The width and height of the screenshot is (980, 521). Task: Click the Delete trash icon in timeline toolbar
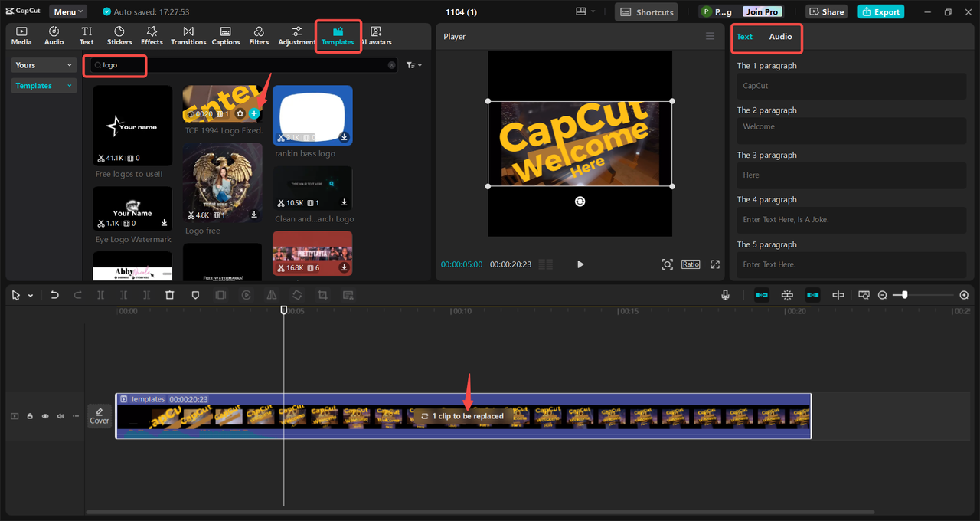(x=170, y=295)
